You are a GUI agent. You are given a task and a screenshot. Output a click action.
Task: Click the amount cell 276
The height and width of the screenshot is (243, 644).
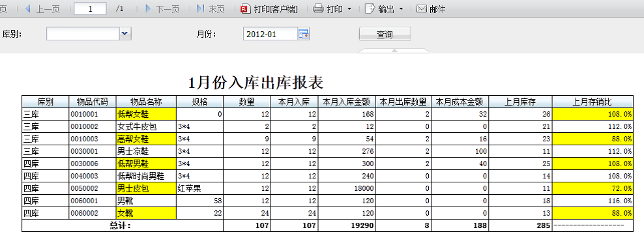(x=347, y=151)
